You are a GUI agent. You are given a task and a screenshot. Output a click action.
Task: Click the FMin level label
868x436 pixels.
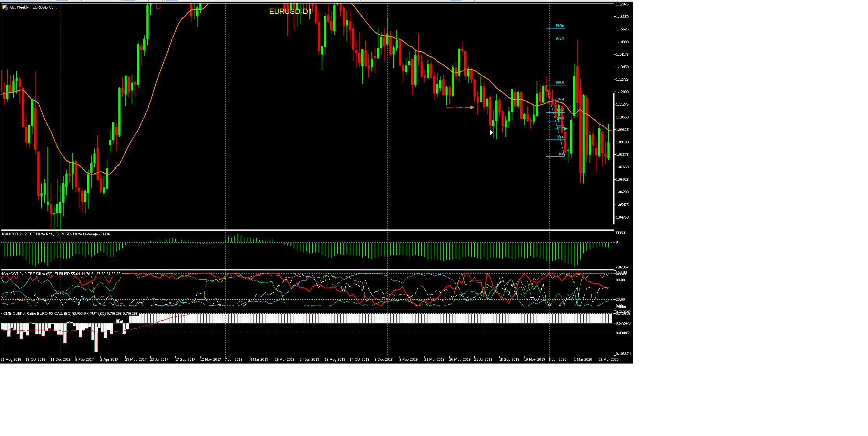560,26
